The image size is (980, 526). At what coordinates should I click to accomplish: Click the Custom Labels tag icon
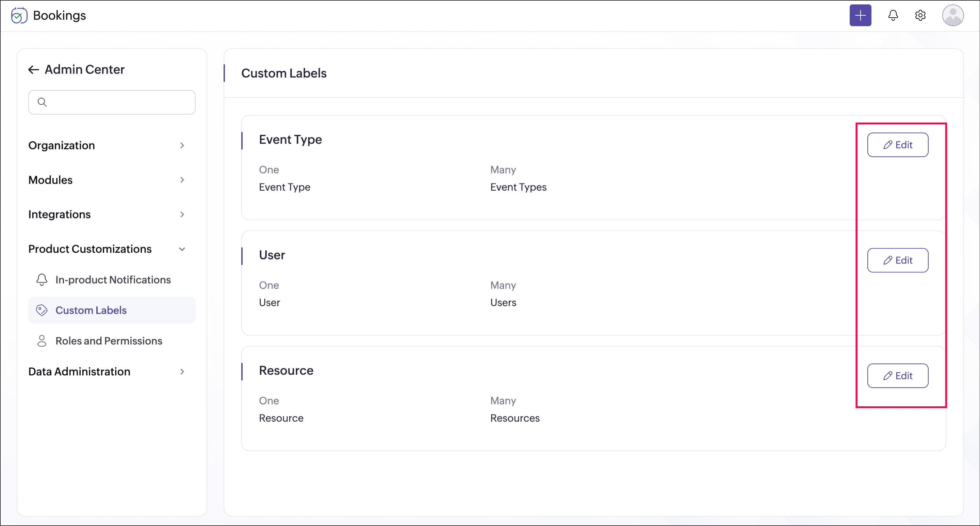[x=42, y=310]
